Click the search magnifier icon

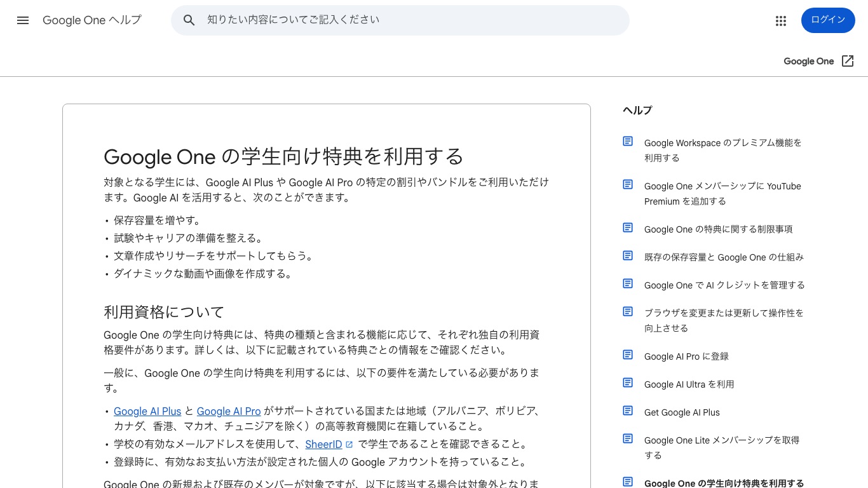(x=189, y=20)
